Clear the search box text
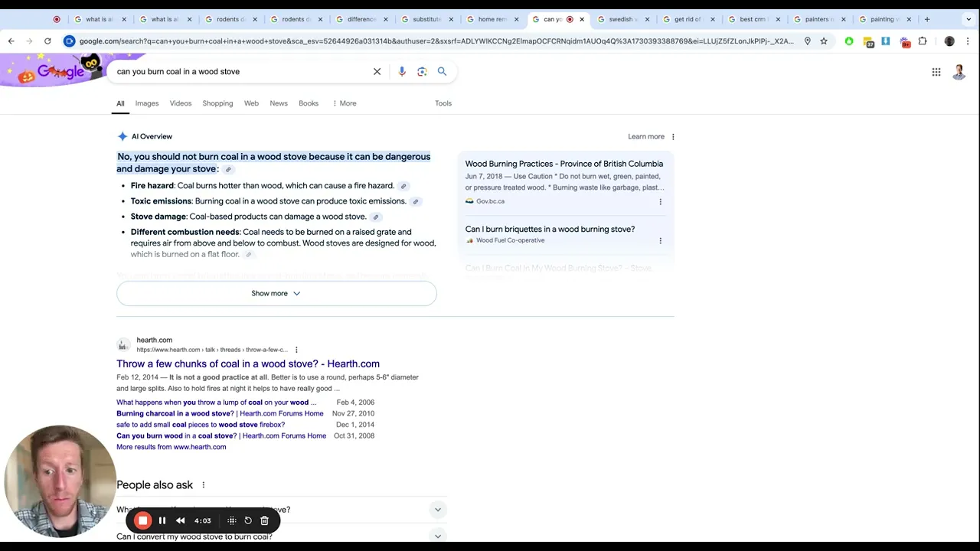Screen dimensions: 980x551 (x=377, y=71)
